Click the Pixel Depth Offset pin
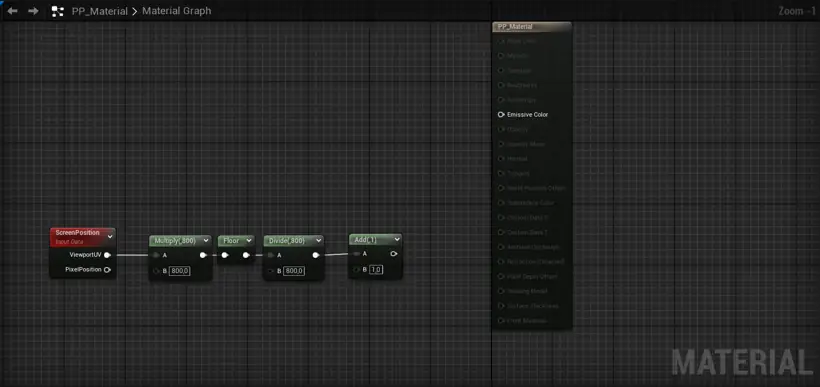The height and width of the screenshot is (387, 820). tap(501, 276)
